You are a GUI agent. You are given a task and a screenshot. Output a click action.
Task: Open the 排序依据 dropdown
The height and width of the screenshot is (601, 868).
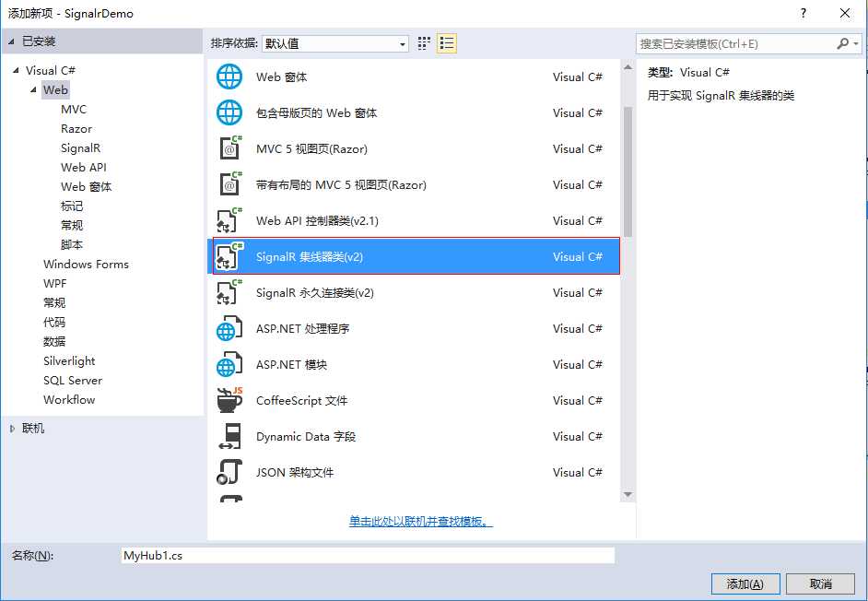point(334,43)
